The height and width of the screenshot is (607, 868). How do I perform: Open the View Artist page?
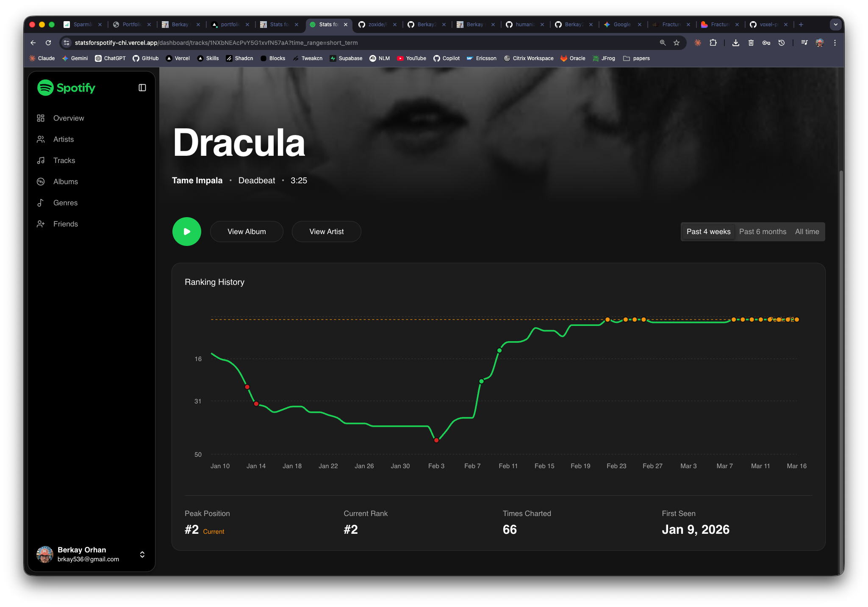pos(326,232)
